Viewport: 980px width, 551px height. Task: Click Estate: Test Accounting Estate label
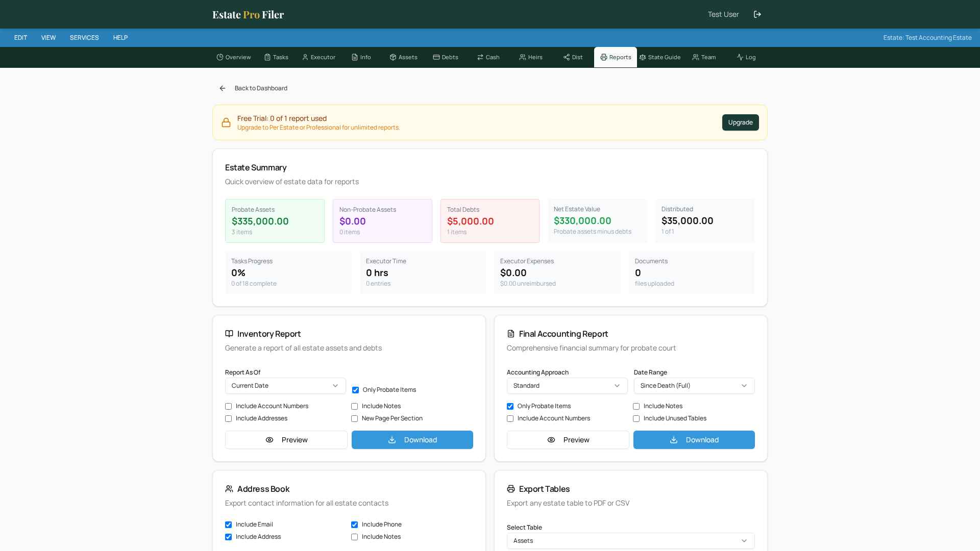[927, 38]
